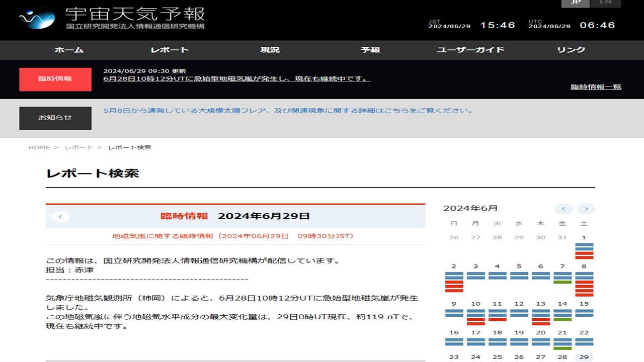The image size is (644, 362).
Task: Open red report bar under June 10
Action: click(x=475, y=319)
